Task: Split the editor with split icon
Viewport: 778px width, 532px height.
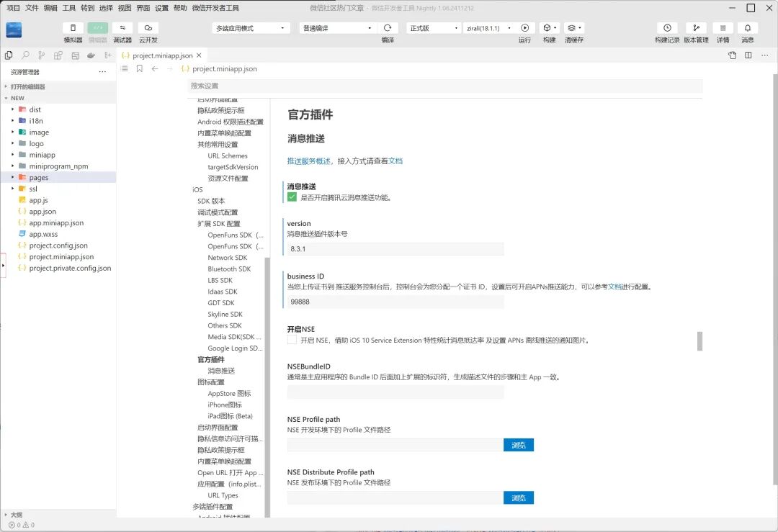Action: point(748,55)
